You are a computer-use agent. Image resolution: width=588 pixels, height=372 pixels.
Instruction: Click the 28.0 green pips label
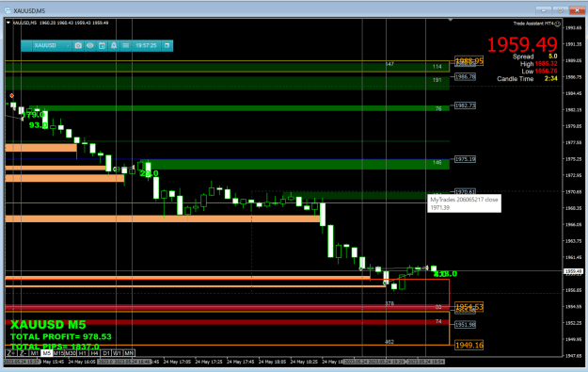coord(149,173)
